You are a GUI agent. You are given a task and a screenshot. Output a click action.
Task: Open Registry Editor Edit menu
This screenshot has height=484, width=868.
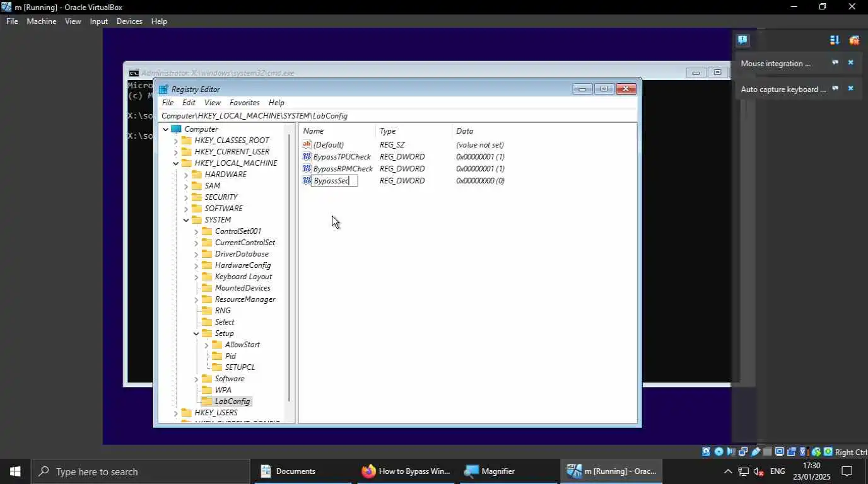(189, 102)
